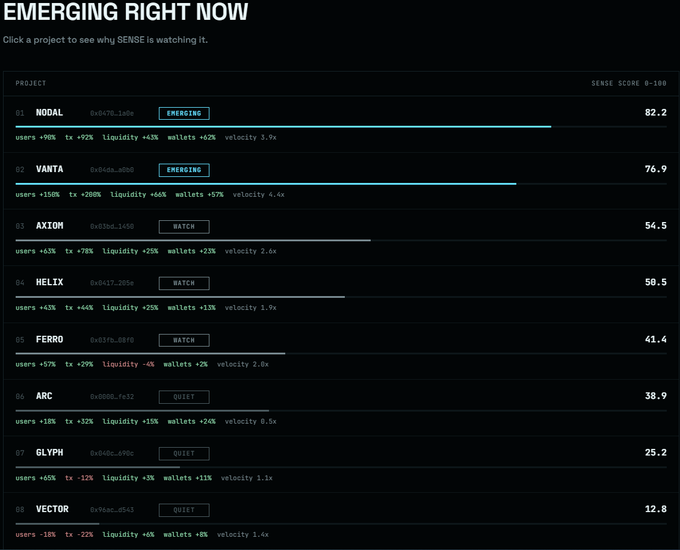680x550 pixels.
Task: Click VANTA's users +150% stat
Action: [x=37, y=195]
